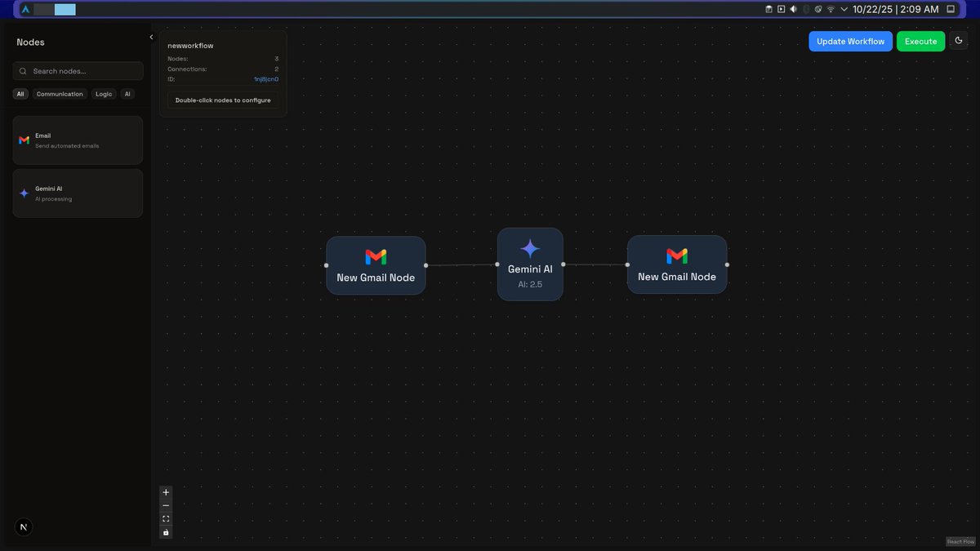Image resolution: width=980 pixels, height=551 pixels.
Task: Open the Next.js dev tools badge
Action: (23, 527)
